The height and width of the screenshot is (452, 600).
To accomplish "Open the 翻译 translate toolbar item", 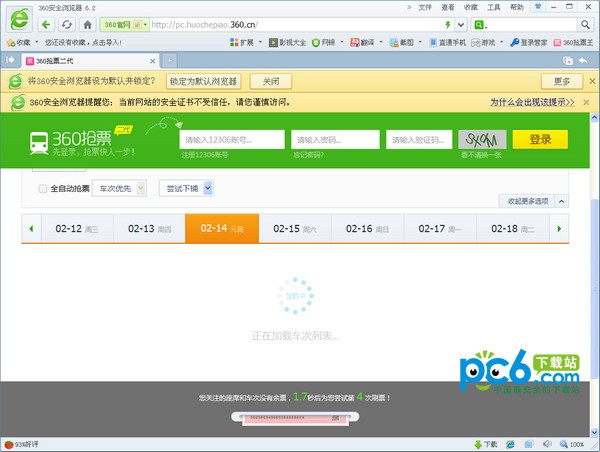I will [362, 42].
